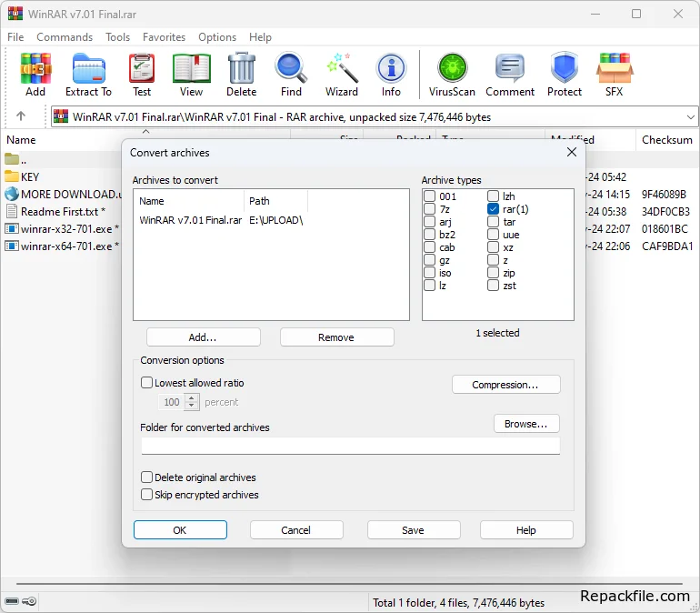Select Readme First.txt file icon
This screenshot has height=613, width=700.
click(12, 211)
